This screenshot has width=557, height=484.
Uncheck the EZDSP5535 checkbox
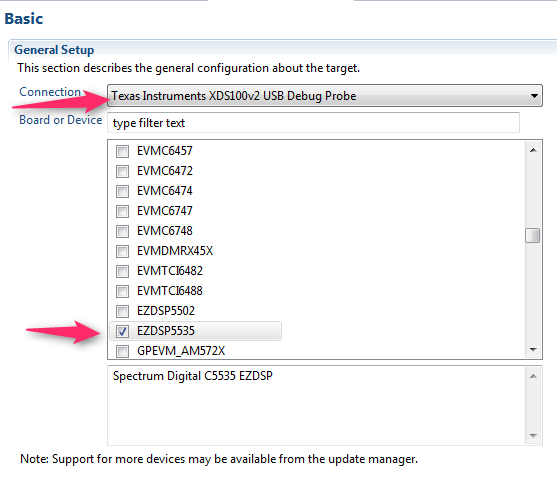(122, 331)
